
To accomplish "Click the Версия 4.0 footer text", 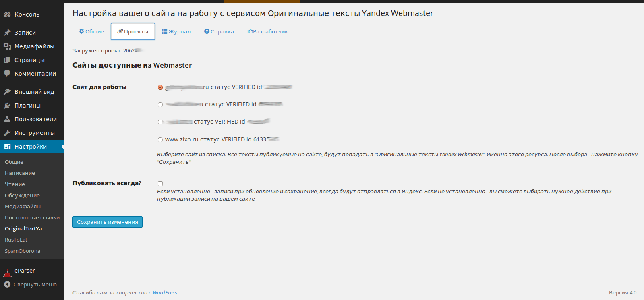I will coord(623,293).
